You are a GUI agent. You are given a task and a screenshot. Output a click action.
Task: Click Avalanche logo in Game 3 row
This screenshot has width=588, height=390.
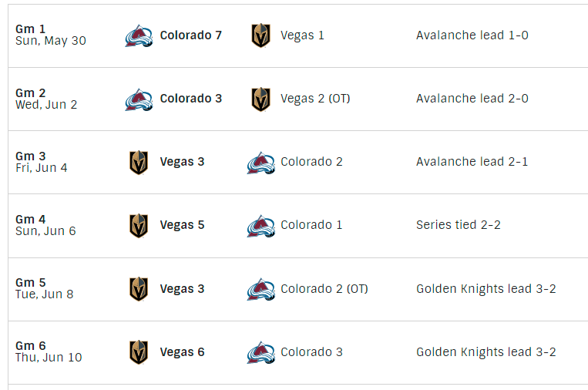click(261, 162)
